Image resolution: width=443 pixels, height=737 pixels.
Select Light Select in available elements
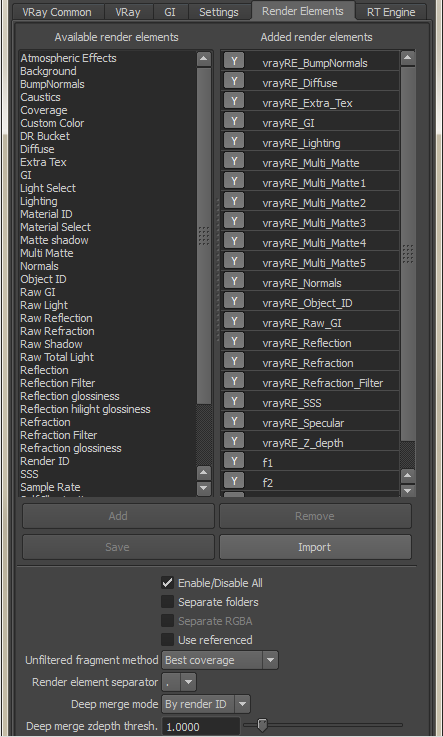[x=48, y=188]
